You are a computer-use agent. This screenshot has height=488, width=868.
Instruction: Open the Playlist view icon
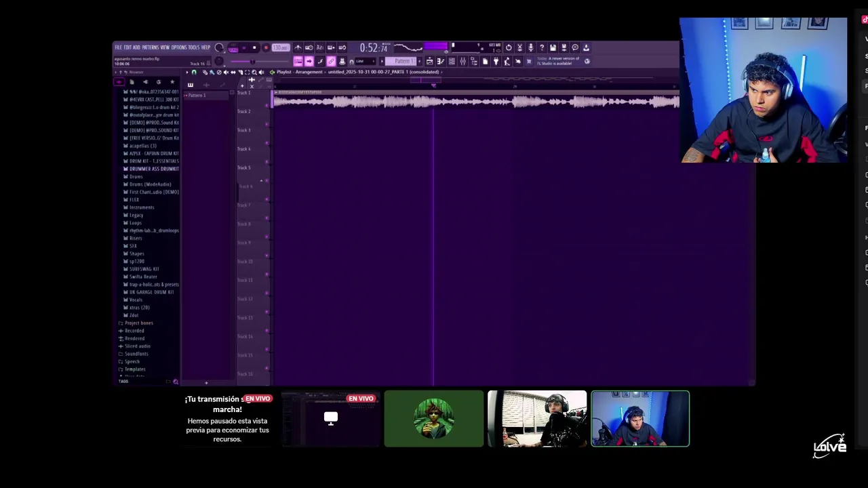pyautogui.click(x=429, y=62)
